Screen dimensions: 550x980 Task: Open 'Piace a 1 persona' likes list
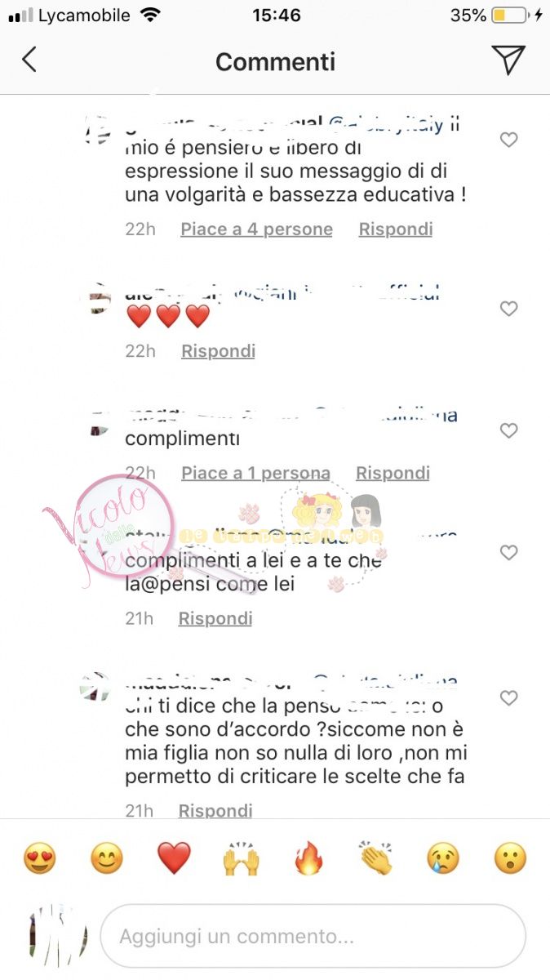(x=255, y=473)
